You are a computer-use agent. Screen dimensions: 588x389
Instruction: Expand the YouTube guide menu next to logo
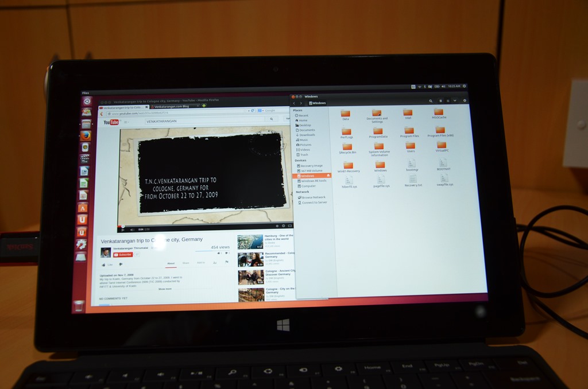[x=126, y=122]
